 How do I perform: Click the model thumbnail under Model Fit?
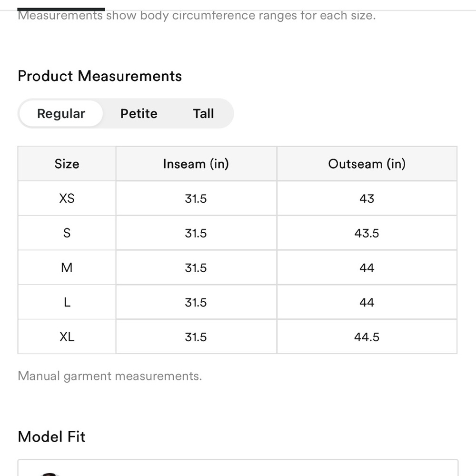[x=50, y=473]
